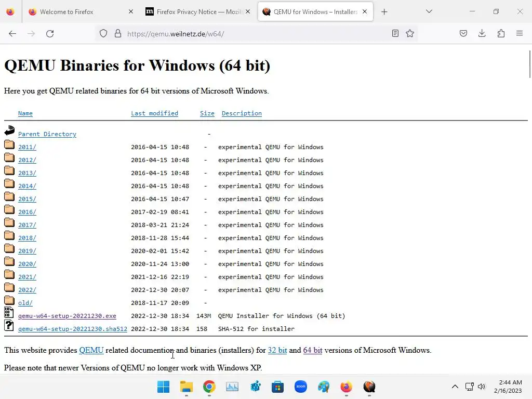Follow the QEMU link in paragraph
Image resolution: width=532 pixels, height=399 pixels.
point(91,350)
